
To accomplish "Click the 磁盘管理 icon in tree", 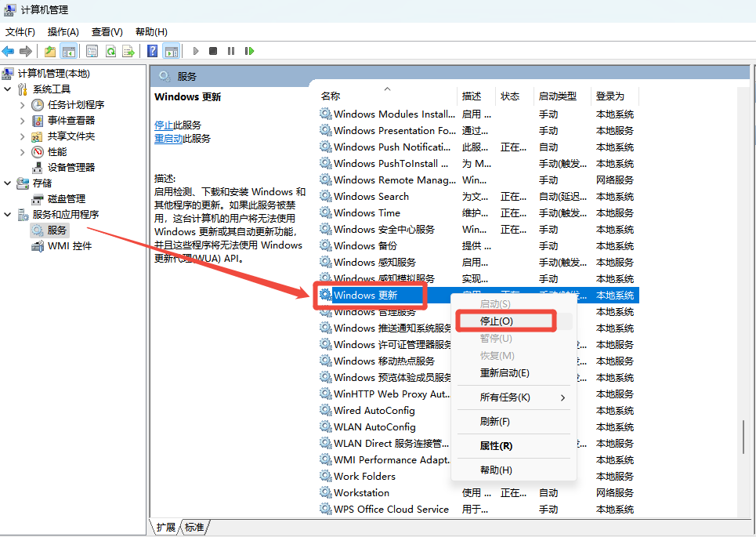I will click(37, 199).
